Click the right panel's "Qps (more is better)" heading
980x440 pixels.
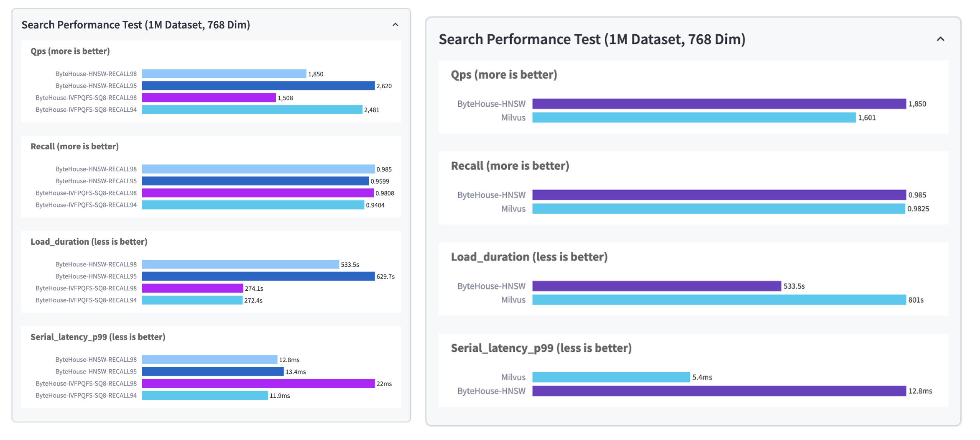504,74
